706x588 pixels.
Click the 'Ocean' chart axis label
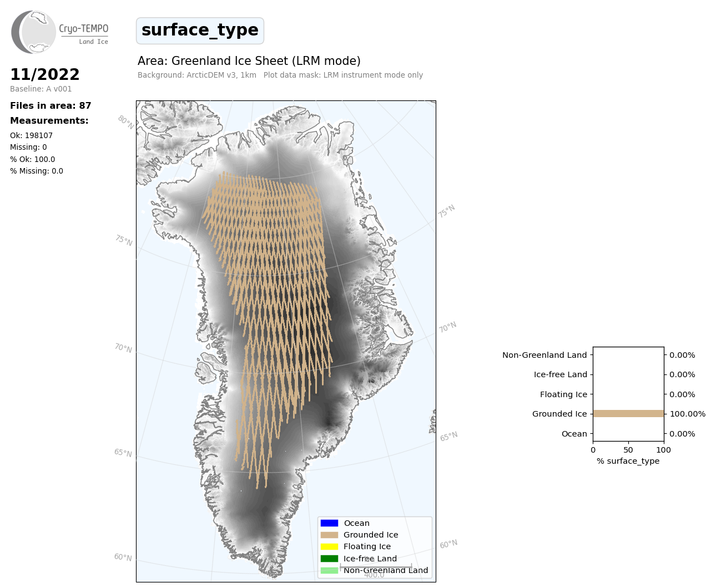pos(574,434)
